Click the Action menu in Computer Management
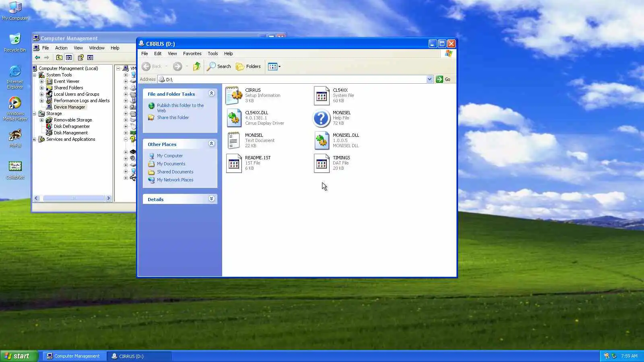The width and height of the screenshot is (644, 362). (61, 48)
